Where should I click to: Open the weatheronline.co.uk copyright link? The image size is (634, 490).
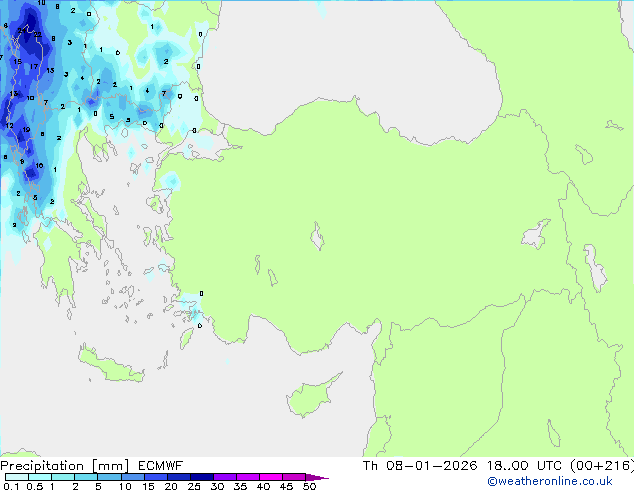click(x=550, y=481)
